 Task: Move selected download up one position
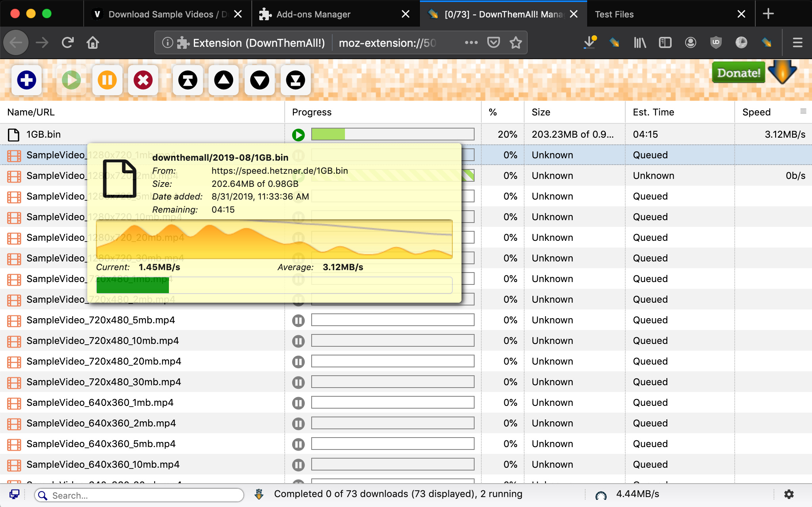pos(224,80)
